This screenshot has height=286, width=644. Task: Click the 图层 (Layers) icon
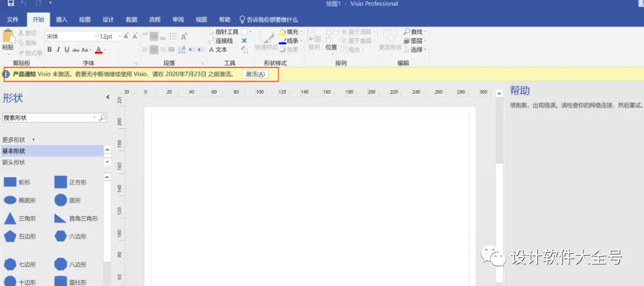[407, 41]
